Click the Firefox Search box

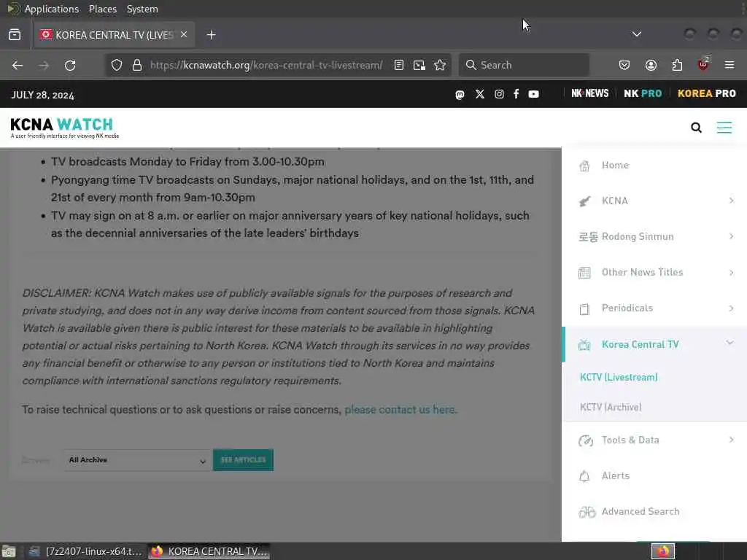click(x=524, y=65)
